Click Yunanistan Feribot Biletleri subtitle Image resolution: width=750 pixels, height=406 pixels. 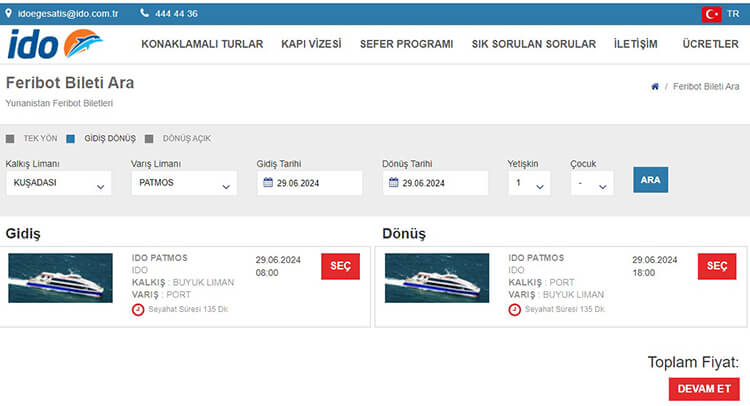coord(59,103)
